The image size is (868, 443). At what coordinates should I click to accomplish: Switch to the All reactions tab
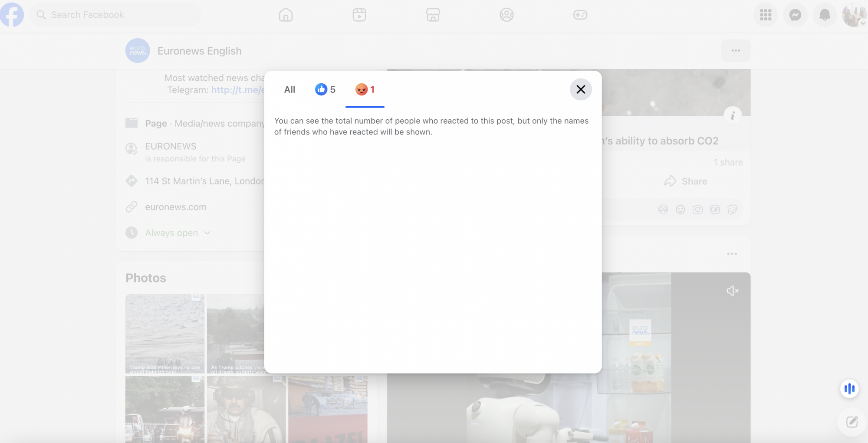289,89
